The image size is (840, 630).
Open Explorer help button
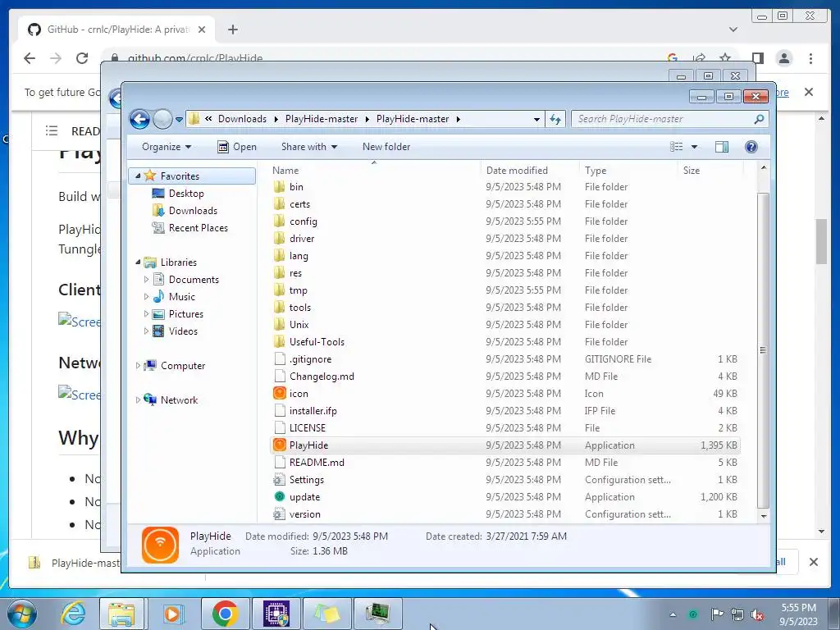(751, 147)
